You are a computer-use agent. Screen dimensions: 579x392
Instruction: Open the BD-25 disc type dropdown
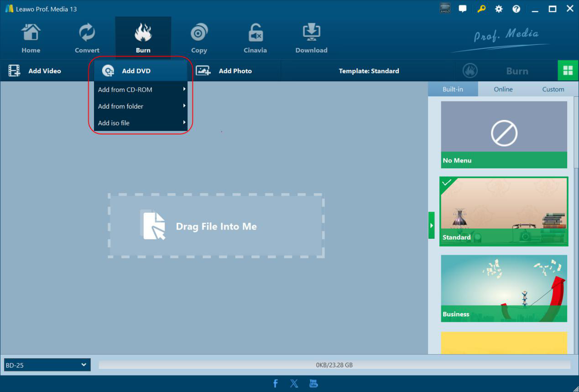click(x=47, y=365)
